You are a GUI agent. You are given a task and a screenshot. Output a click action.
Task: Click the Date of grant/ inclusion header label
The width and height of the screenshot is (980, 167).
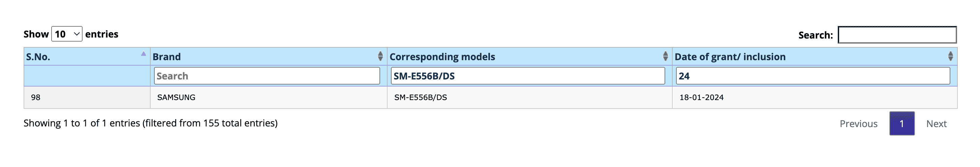pyautogui.click(x=730, y=57)
